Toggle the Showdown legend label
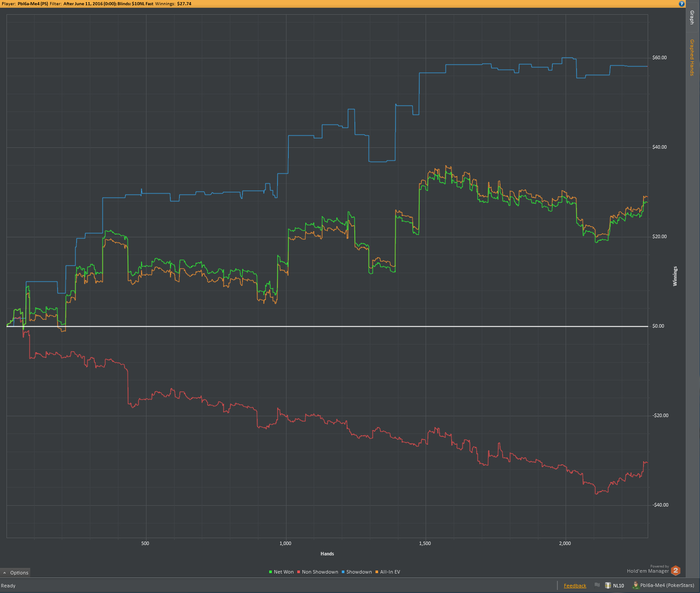The height and width of the screenshot is (593, 700). pos(359,572)
